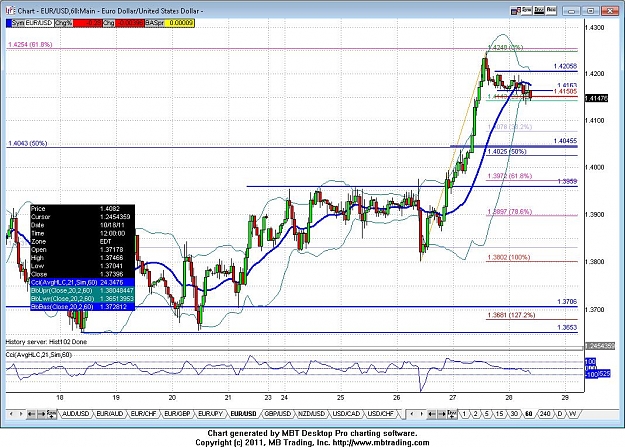Viewport: 625px width, 447px height.
Task: Select the 240-minute timeframe tab
Action: [545, 414]
